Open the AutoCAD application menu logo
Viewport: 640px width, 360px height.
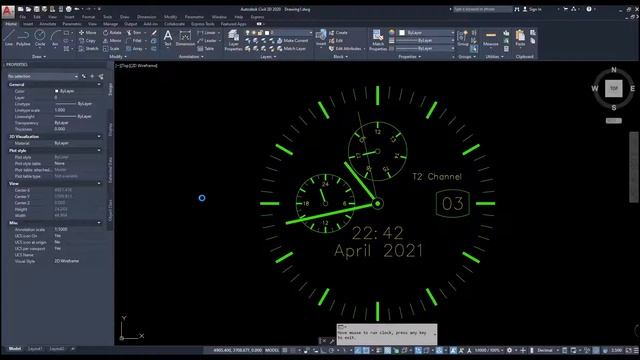pyautogui.click(x=8, y=12)
